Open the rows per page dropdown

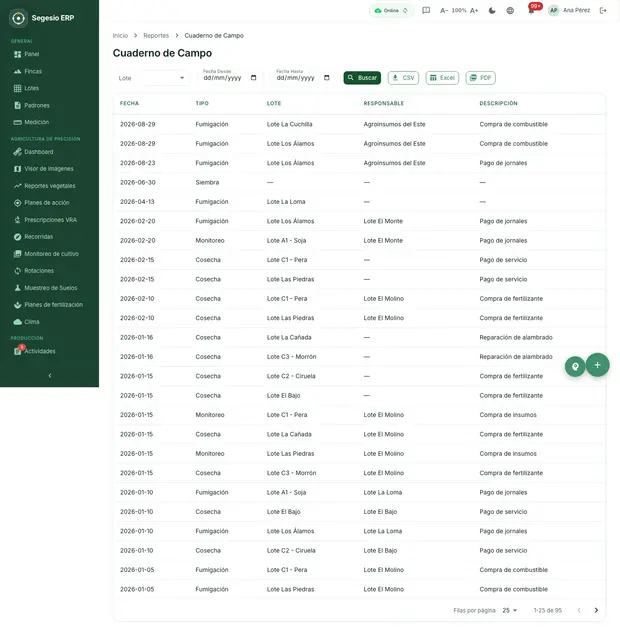(x=510, y=610)
